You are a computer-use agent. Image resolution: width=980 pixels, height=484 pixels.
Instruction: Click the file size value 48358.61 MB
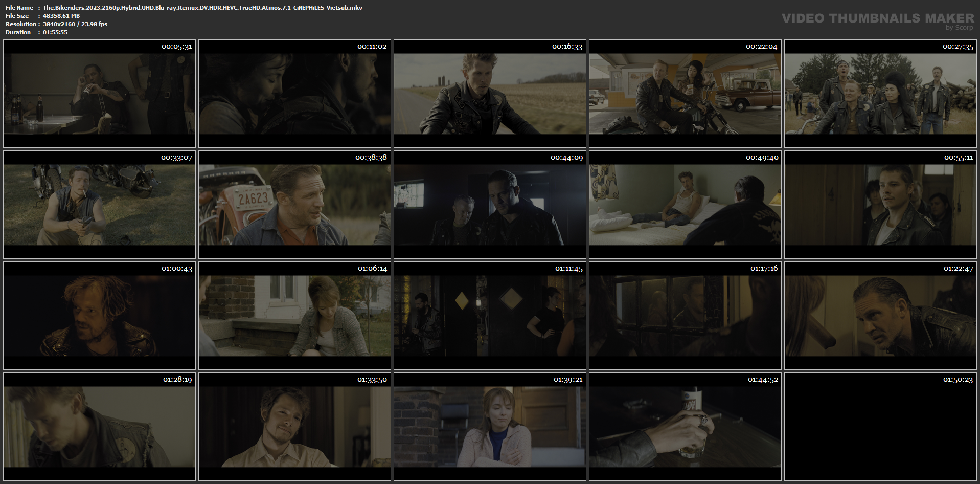pyautogui.click(x=61, y=16)
